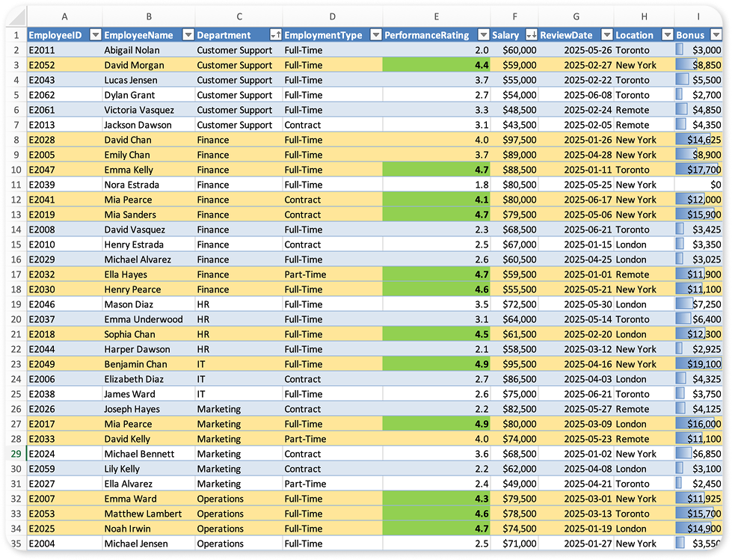Click the Henry Estrada cell

(149, 244)
